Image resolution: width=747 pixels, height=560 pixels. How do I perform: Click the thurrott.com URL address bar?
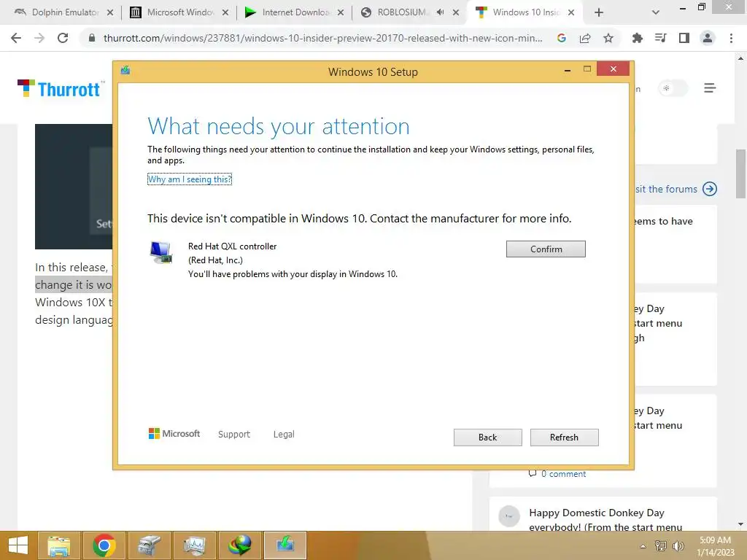(x=322, y=38)
